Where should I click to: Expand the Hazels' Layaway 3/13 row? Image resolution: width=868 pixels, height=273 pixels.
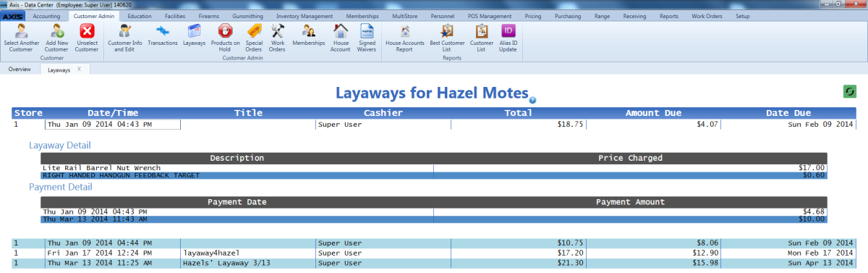[x=434, y=263]
